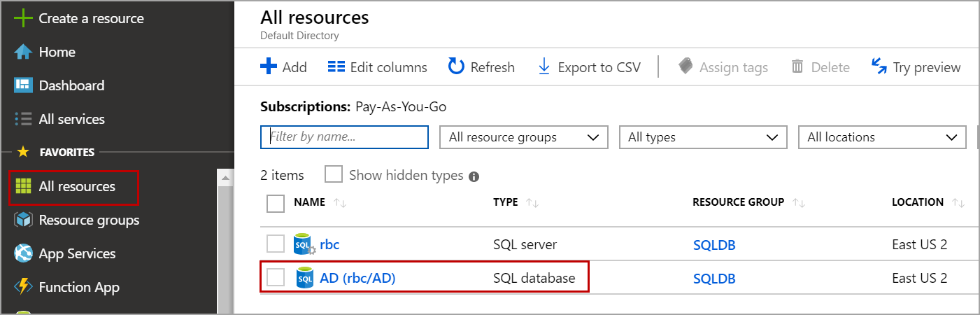
Task: Click the sidebar scrollbar up arrow
Action: click(225, 178)
